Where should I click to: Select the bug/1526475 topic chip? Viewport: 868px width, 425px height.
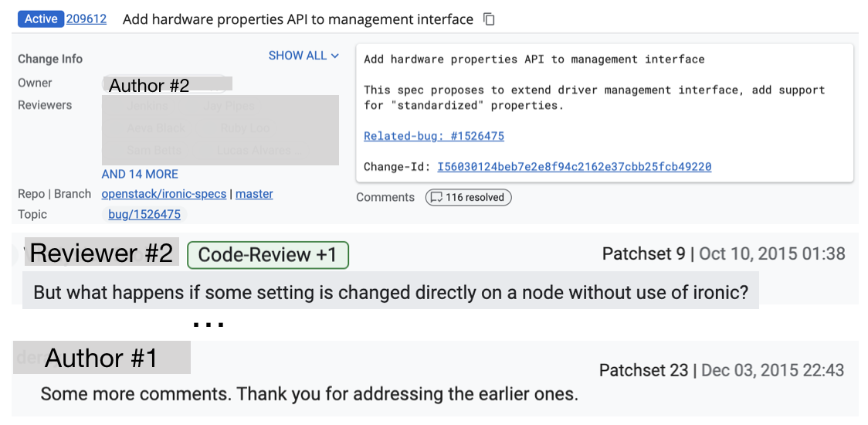(x=144, y=215)
